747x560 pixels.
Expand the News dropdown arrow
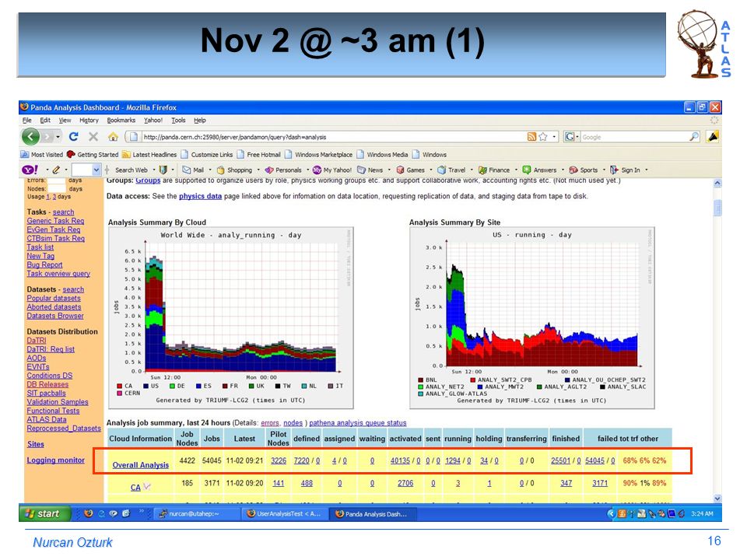coord(389,170)
